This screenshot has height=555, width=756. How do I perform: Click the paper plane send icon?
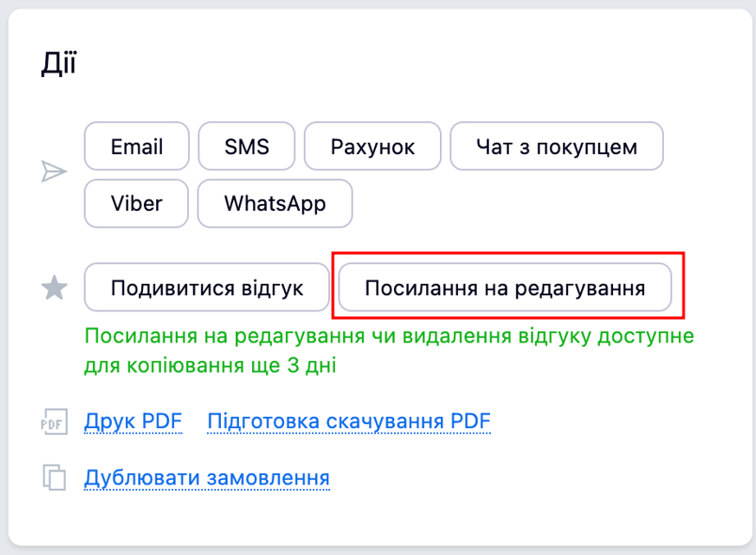54,171
